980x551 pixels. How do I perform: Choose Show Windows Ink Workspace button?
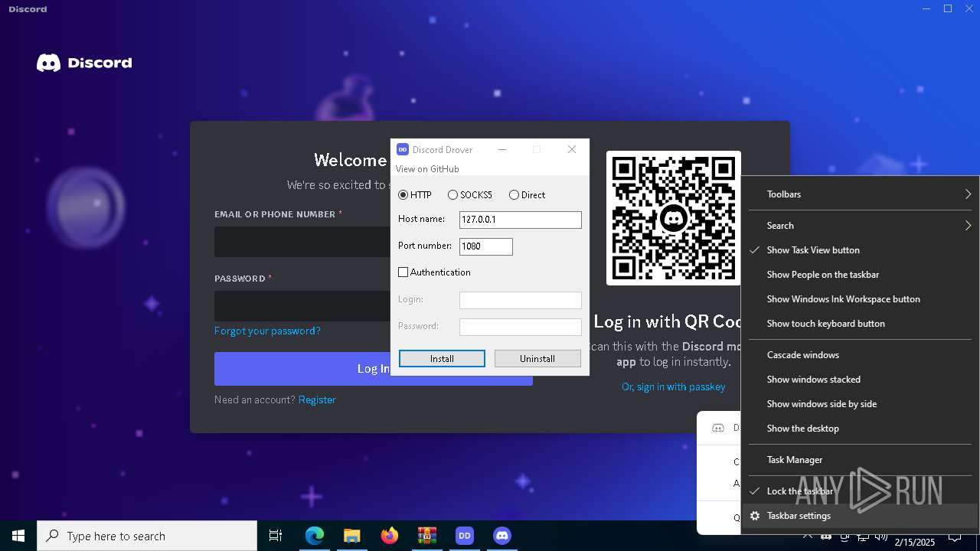tap(860, 299)
